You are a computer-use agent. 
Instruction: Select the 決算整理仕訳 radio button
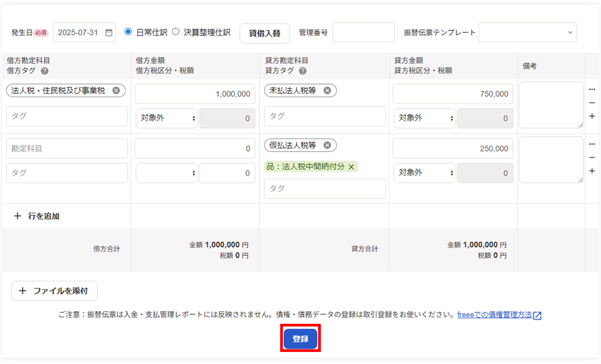176,32
